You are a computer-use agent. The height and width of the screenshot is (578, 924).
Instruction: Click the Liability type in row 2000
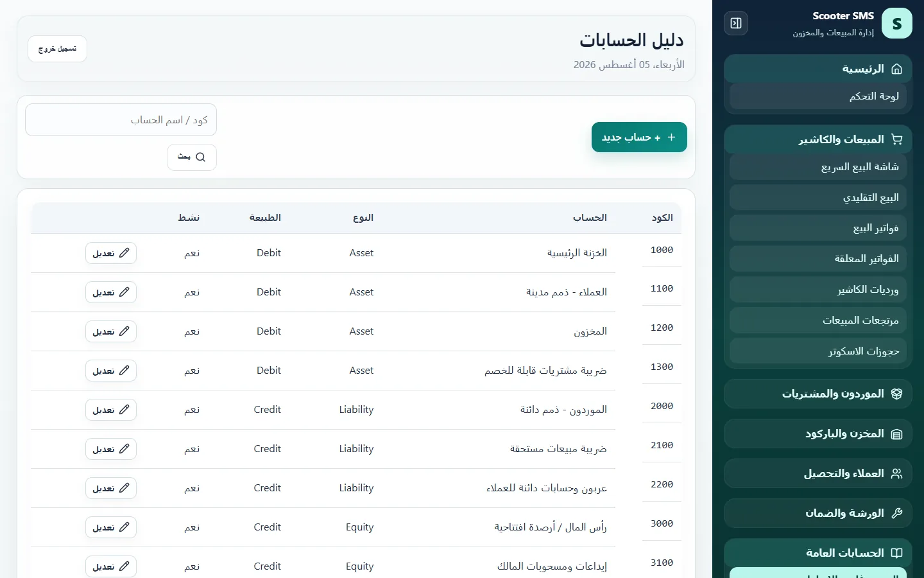[356, 410]
